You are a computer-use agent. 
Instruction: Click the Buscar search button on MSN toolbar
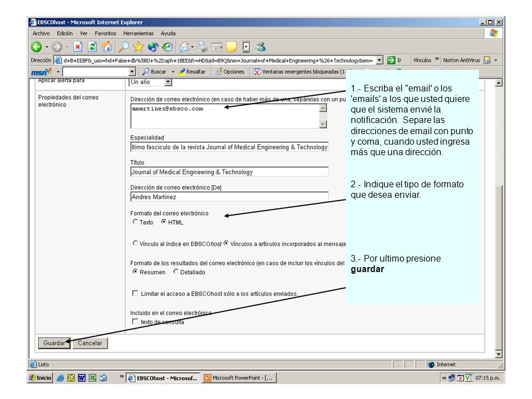155,72
